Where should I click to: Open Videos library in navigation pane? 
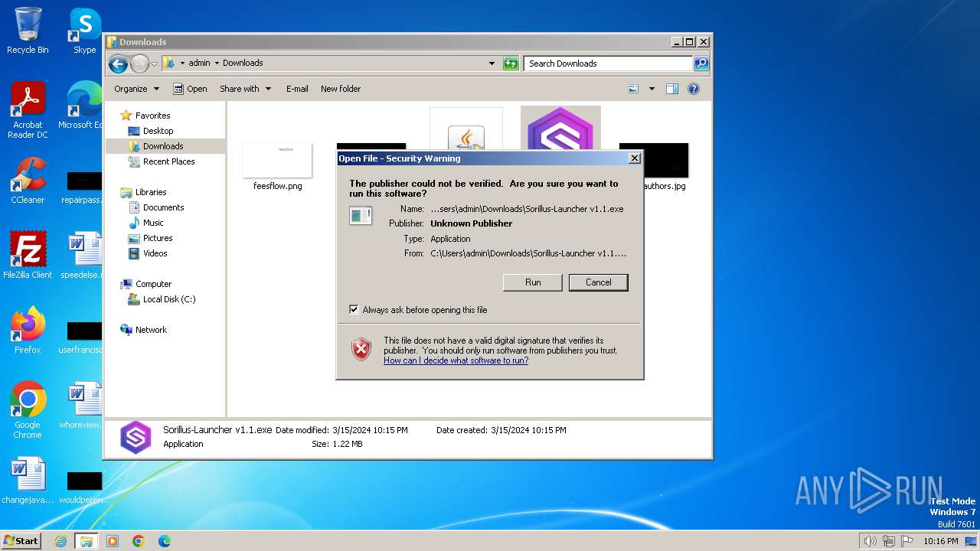[155, 253]
